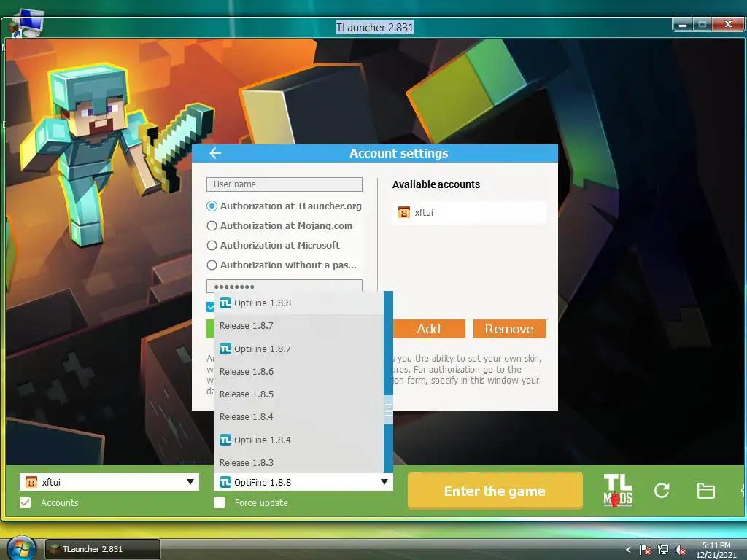Choose Release 1.8.5 from version list
Screen dimensions: 747x560
coord(298,394)
